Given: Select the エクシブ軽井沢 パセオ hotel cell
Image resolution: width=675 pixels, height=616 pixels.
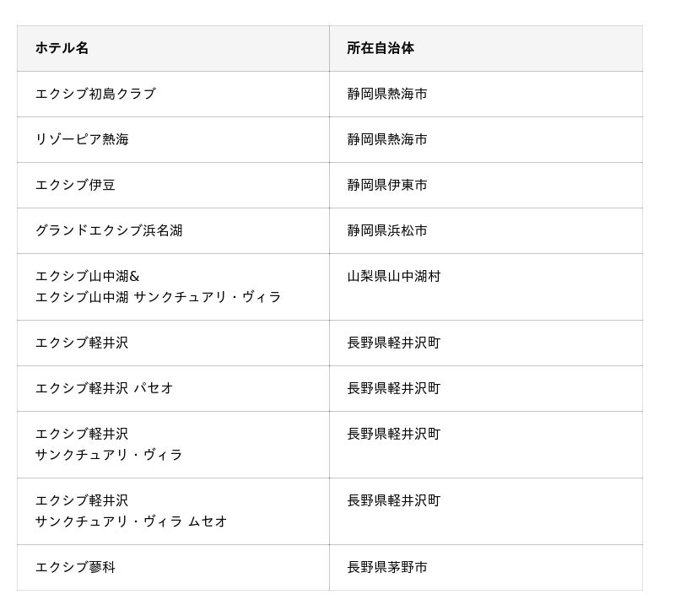Looking at the screenshot, I should click(105, 388).
